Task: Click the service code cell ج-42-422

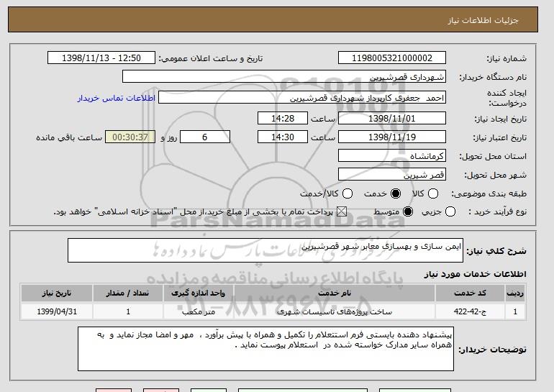Action: (x=470, y=312)
